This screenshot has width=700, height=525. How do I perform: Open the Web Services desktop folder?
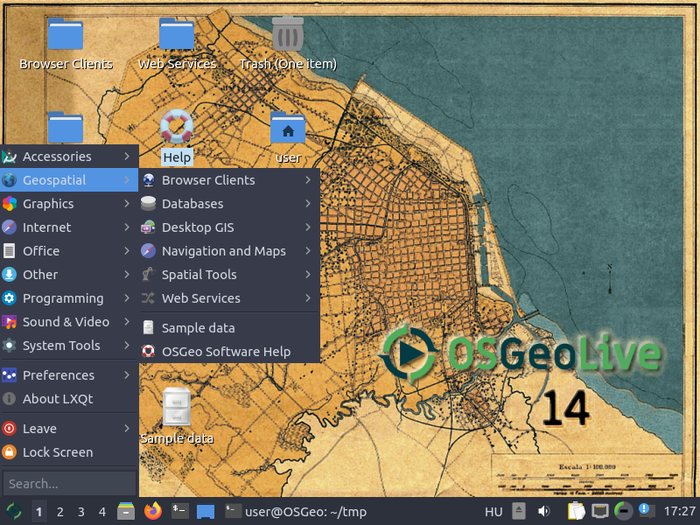point(177,36)
